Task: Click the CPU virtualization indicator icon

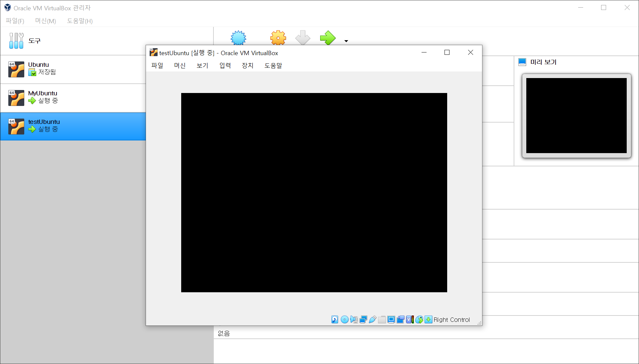Action: (410, 319)
